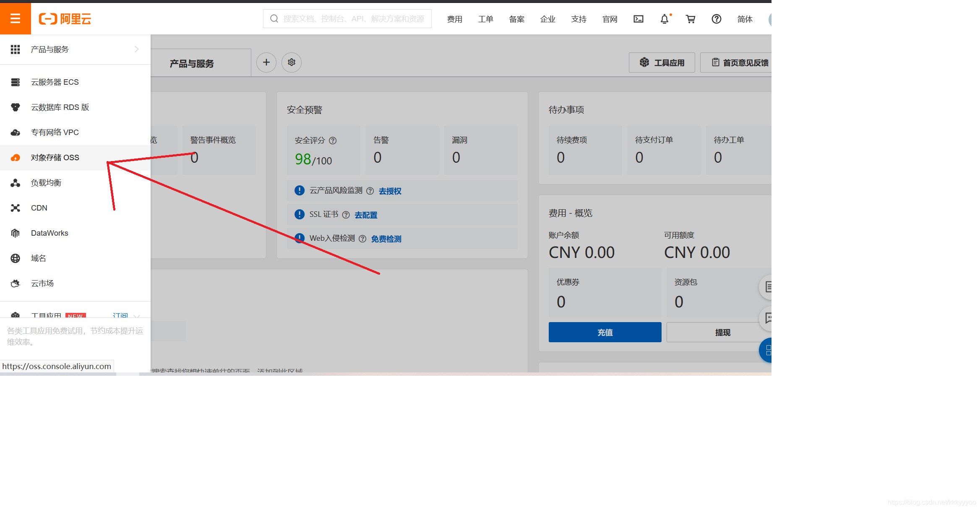Click help icon next to 安全评分
Screen dimensions: 980x510
coord(333,141)
